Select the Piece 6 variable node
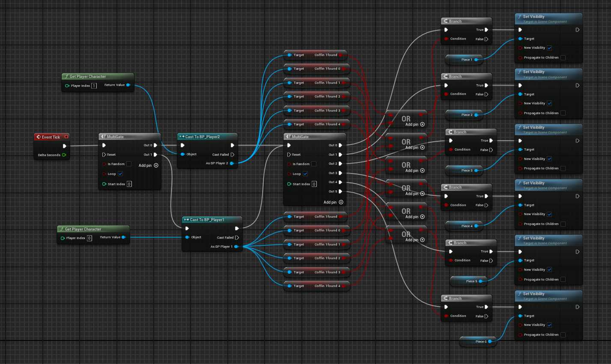Viewport: 611px width, 364px height. pyautogui.click(x=478, y=341)
